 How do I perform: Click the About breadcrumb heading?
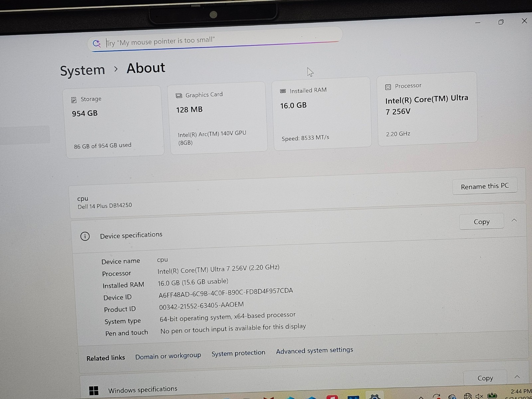[146, 68]
